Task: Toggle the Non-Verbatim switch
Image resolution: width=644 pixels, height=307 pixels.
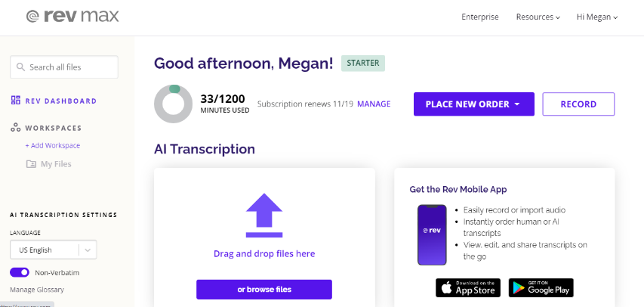Action: click(x=20, y=272)
